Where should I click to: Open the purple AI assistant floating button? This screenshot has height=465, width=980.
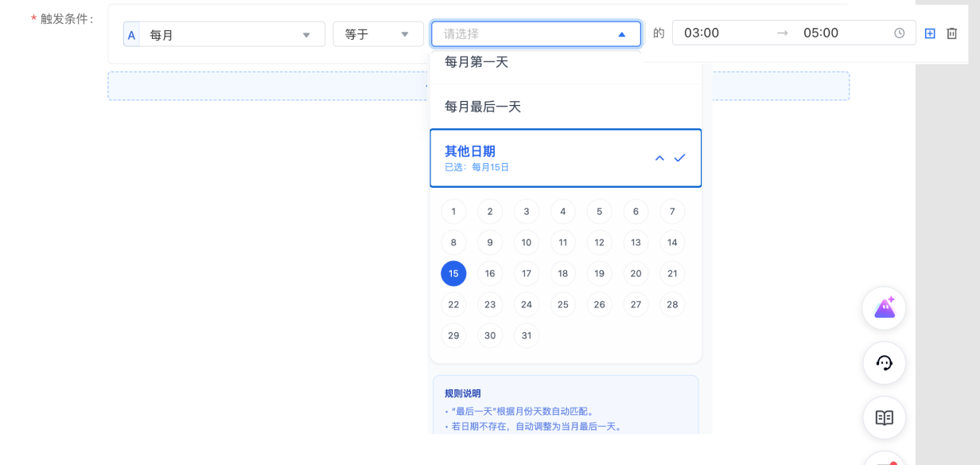(885, 308)
